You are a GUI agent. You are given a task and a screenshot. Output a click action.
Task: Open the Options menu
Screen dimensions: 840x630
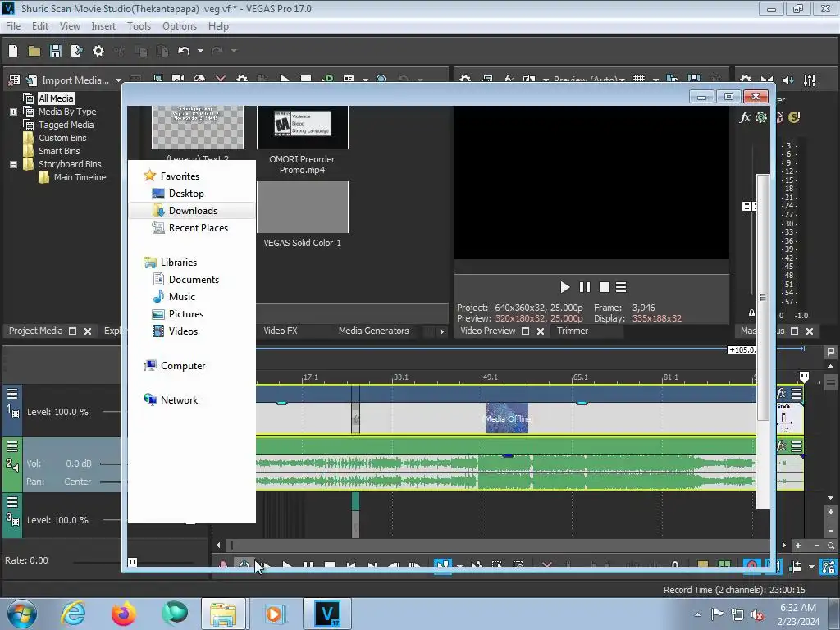[180, 25]
